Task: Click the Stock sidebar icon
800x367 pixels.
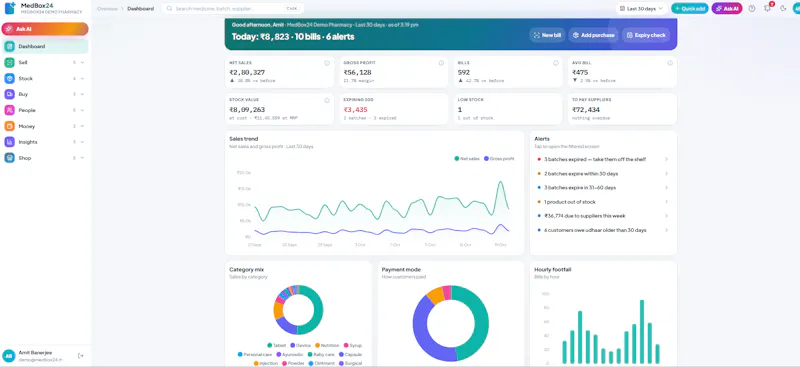Action: point(9,79)
